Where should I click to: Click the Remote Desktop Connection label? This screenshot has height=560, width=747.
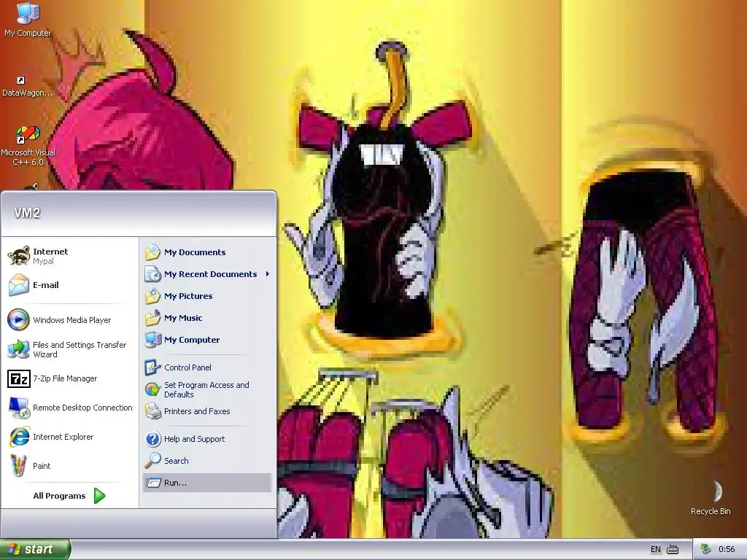coord(82,408)
